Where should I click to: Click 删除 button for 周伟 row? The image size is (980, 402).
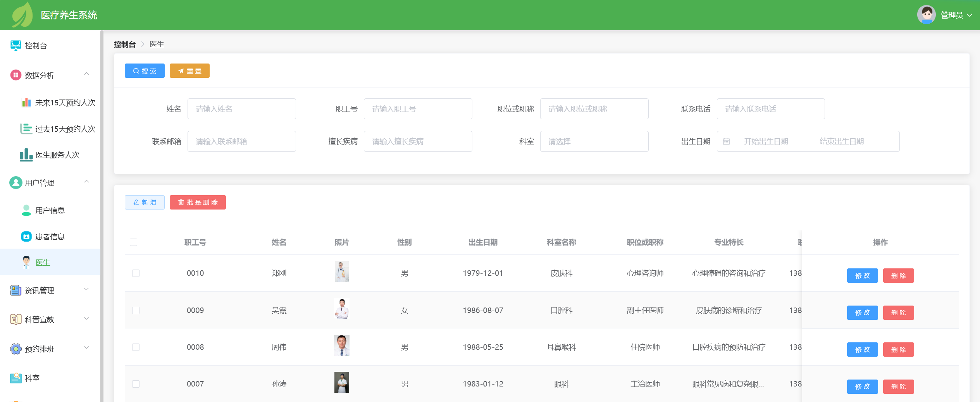898,350
